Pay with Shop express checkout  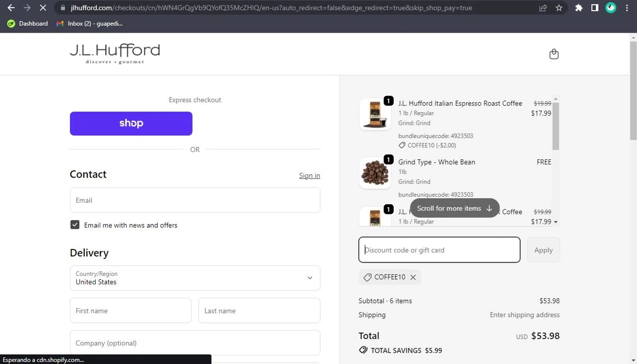(x=131, y=123)
